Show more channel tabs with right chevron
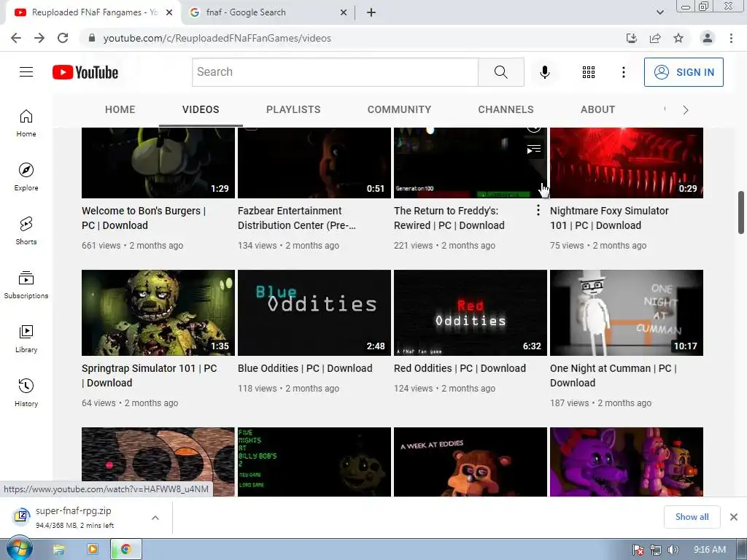 686,110
